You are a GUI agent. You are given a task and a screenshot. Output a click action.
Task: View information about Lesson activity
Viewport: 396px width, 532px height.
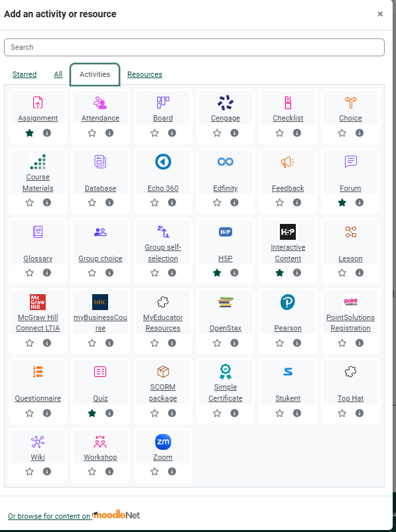click(x=360, y=272)
